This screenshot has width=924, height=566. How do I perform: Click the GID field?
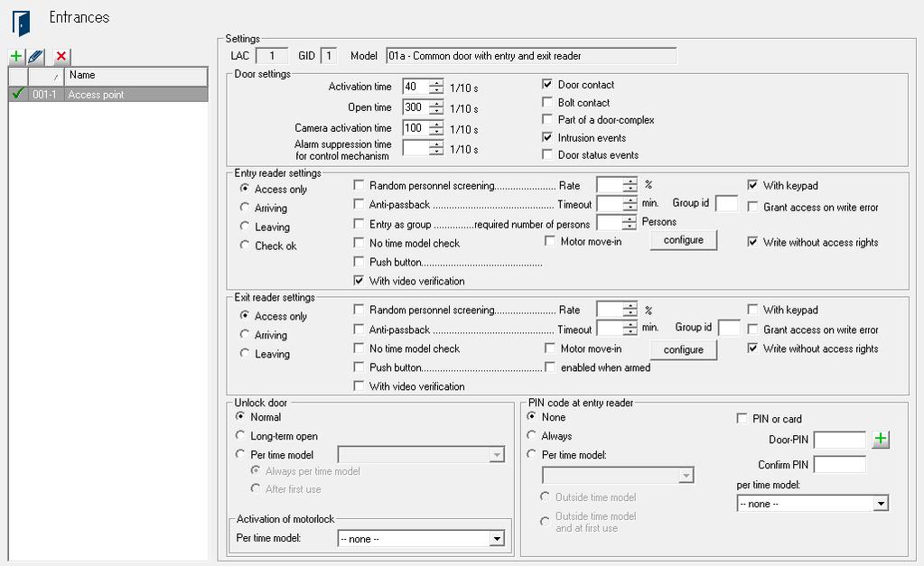click(x=329, y=56)
